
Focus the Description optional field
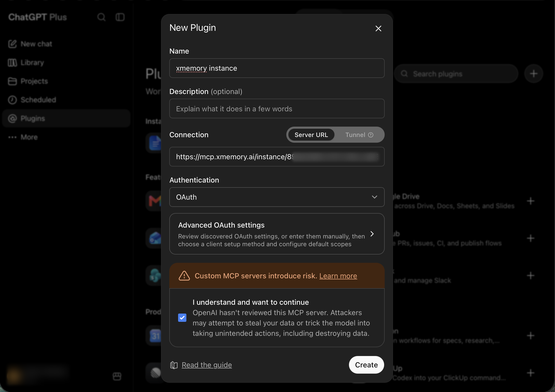(277, 108)
